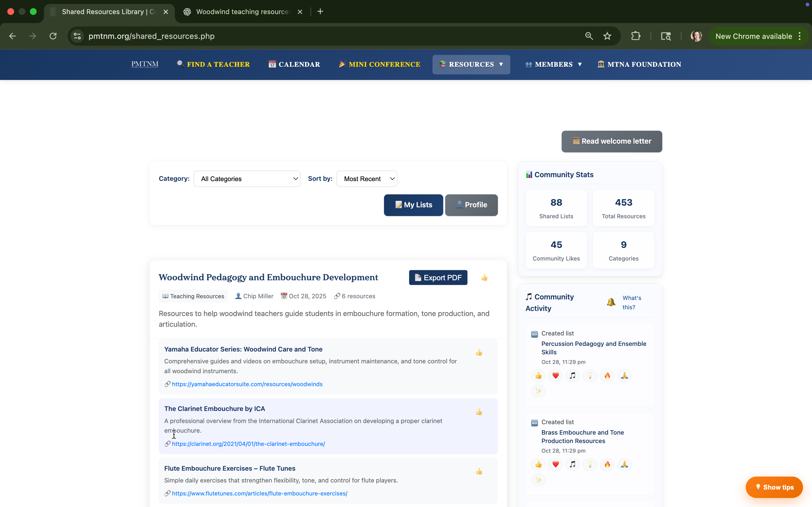
Task: Open the Sort by Most Recent dropdown
Action: (367, 179)
